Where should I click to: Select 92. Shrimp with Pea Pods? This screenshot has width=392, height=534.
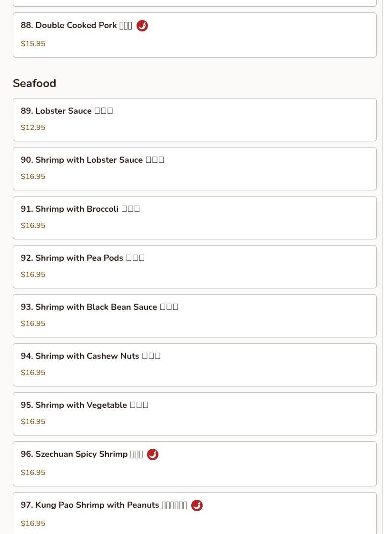coord(195,267)
